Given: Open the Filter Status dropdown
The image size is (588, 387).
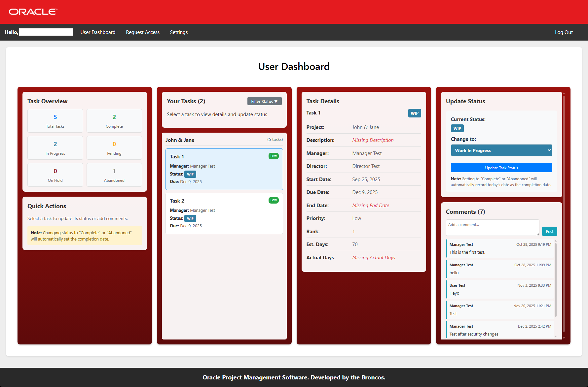Looking at the screenshot, I should [264, 101].
